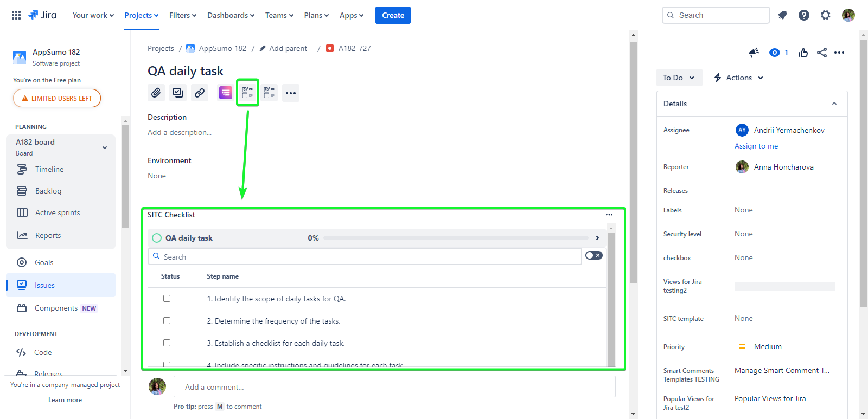The width and height of the screenshot is (868, 419).
Task: Click the link issue chain icon
Action: tap(200, 93)
